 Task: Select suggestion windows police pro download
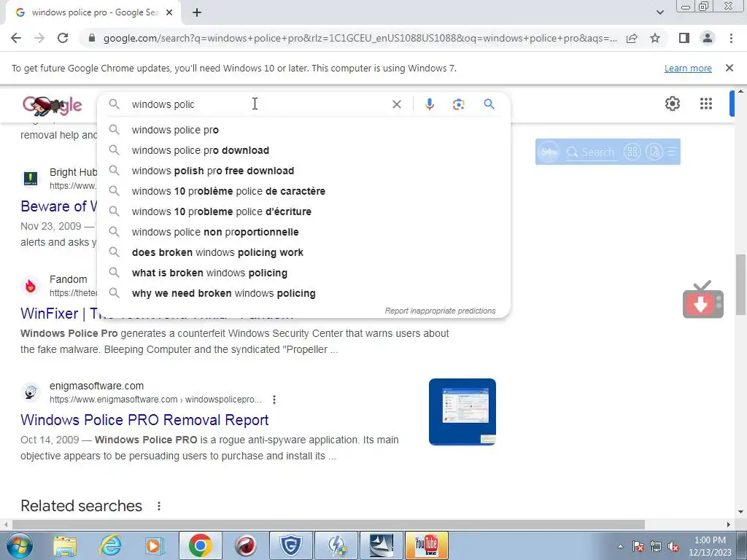(304, 150)
